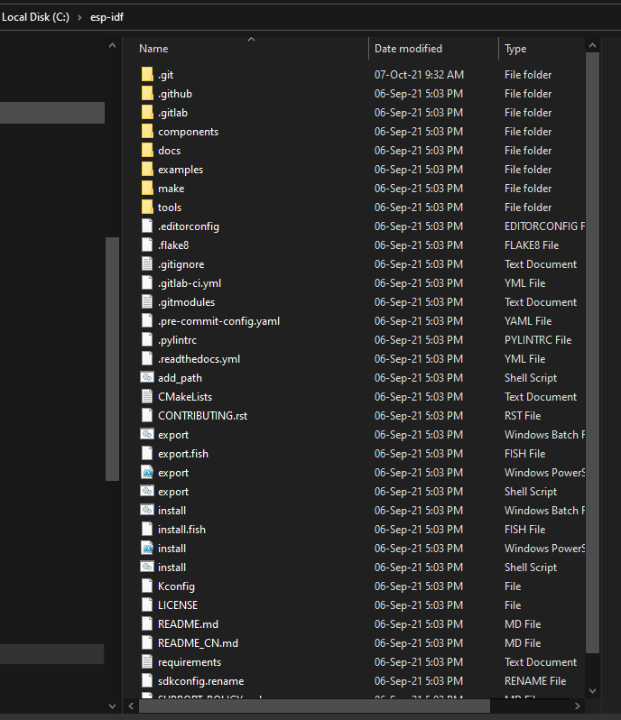Select the examples folder icon
This screenshot has width=621, height=720.
tap(147, 170)
